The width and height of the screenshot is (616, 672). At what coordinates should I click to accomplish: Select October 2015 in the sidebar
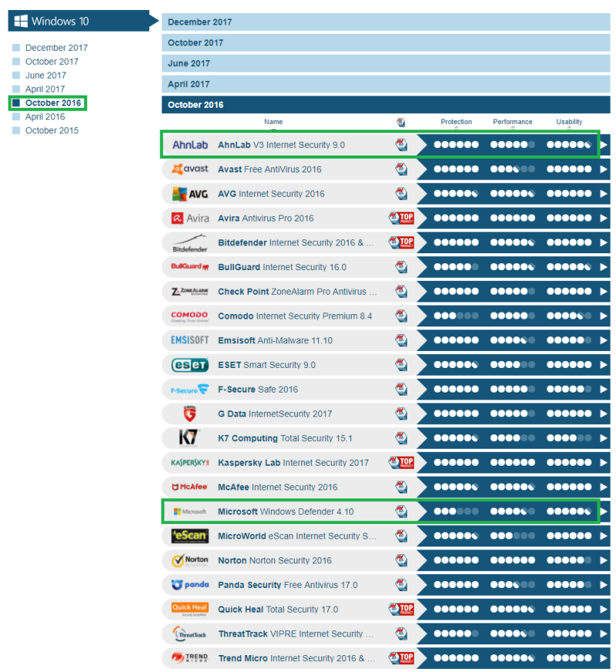[x=52, y=130]
